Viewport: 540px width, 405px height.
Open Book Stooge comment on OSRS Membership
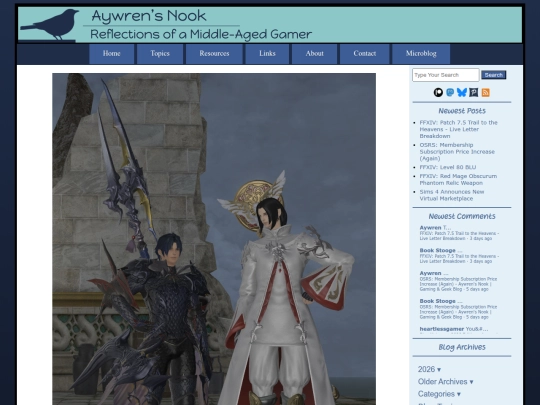click(458, 309)
